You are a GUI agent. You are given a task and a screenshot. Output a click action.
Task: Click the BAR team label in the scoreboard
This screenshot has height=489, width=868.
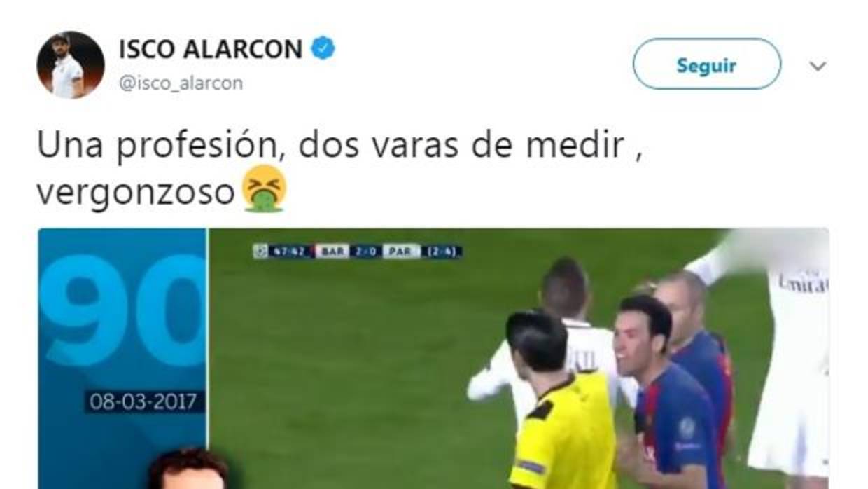click(331, 251)
